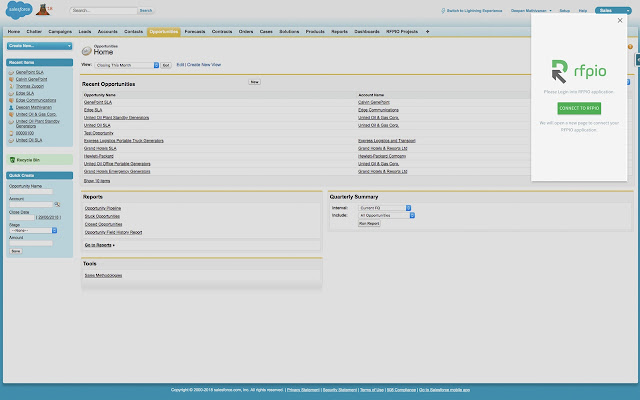
Task: Open the Chatter tab
Action: click(34, 31)
